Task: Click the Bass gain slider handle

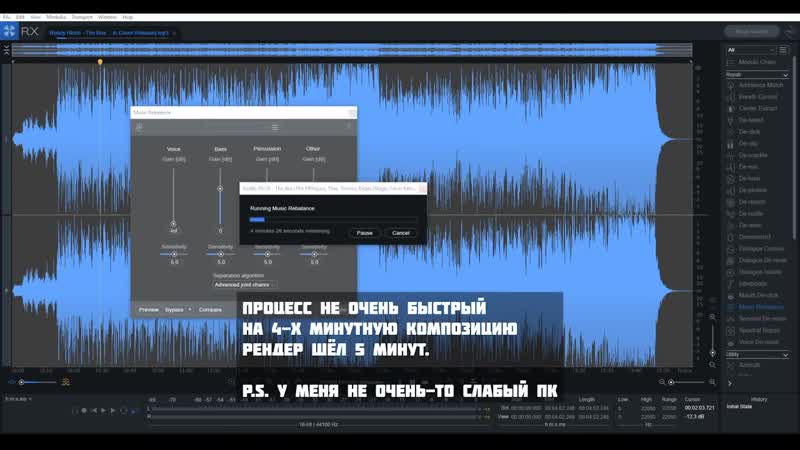Action: 220,188
